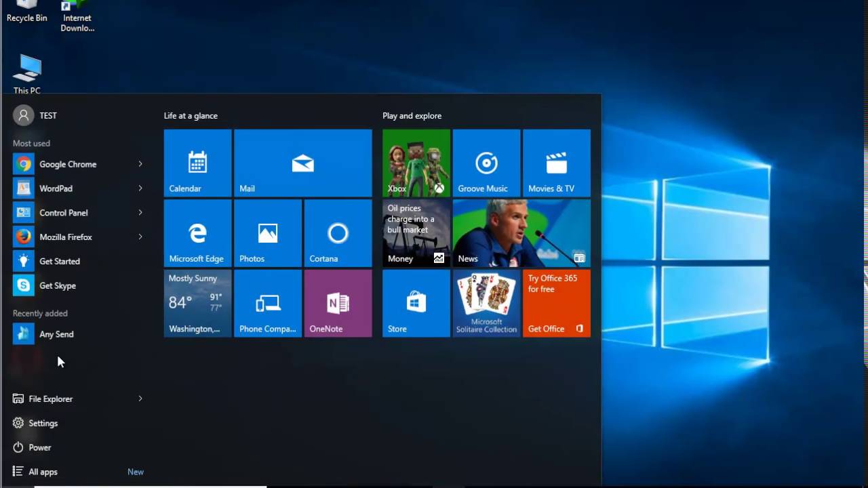Select the Life at a glance group heading
Image resolution: width=868 pixels, height=488 pixels.
191,116
